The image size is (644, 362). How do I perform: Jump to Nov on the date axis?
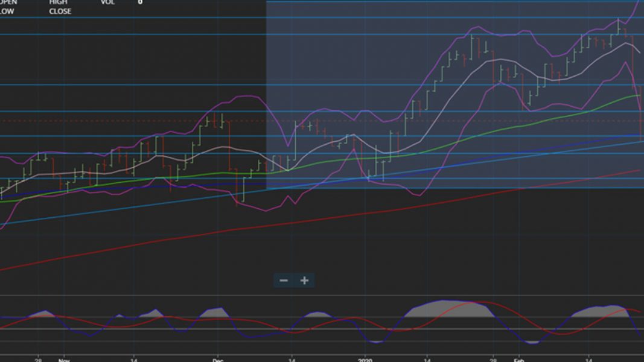pyautogui.click(x=64, y=360)
